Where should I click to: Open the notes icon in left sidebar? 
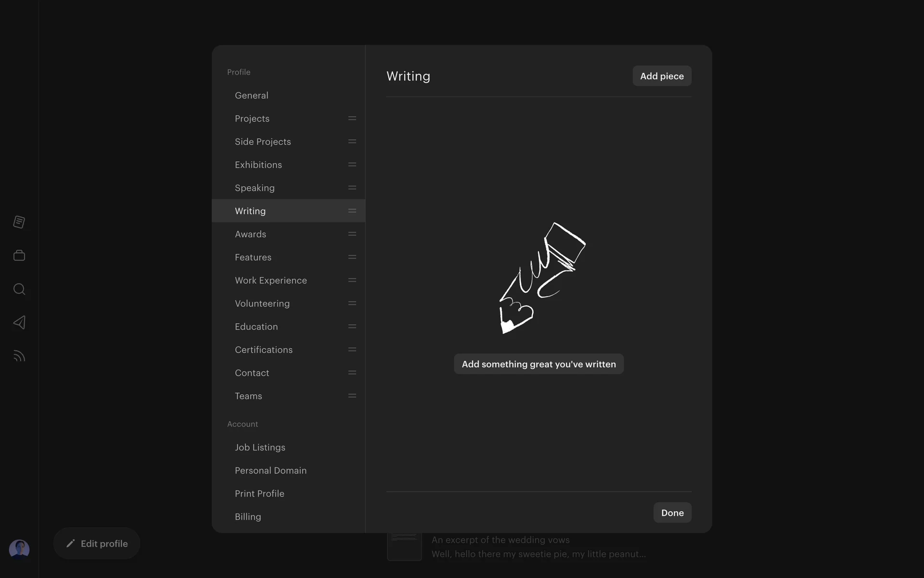click(x=19, y=222)
